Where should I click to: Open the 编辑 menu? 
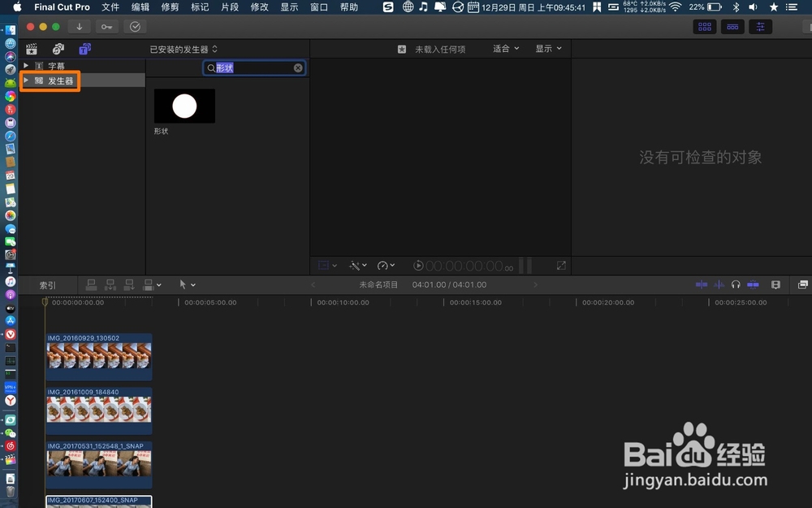coord(140,7)
